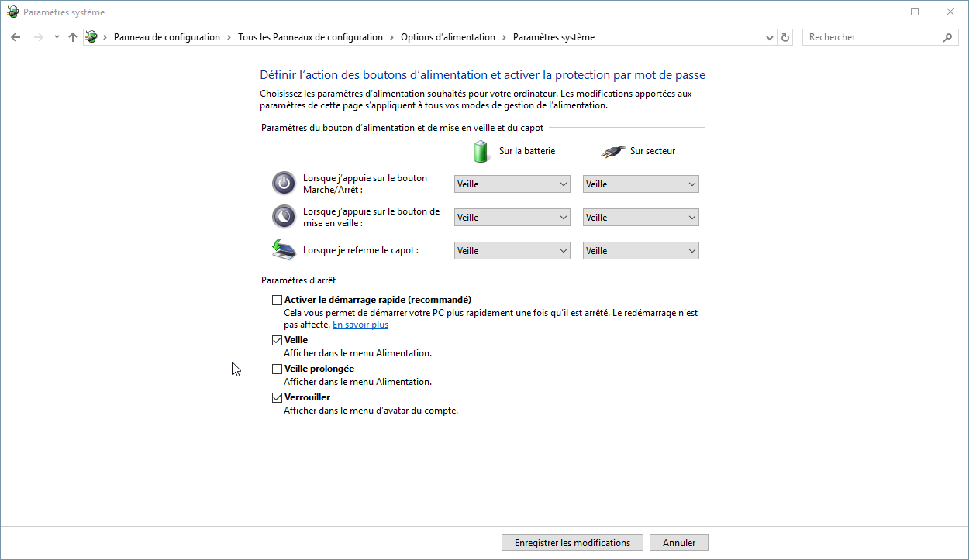Open battery dropdown for Marche/Arrêt button
The height and width of the screenshot is (560, 969).
click(512, 184)
